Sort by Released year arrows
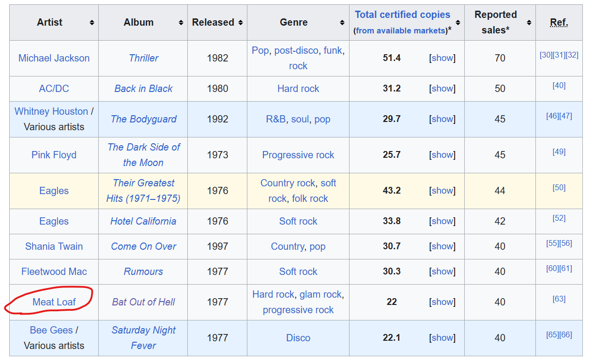The height and width of the screenshot is (364, 594). coord(240,23)
